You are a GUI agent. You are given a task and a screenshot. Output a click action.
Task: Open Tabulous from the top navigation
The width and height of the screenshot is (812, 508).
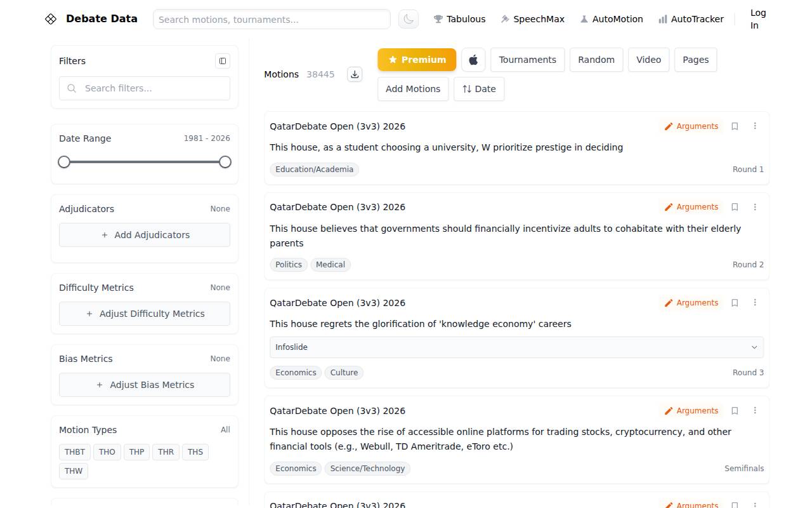point(460,19)
